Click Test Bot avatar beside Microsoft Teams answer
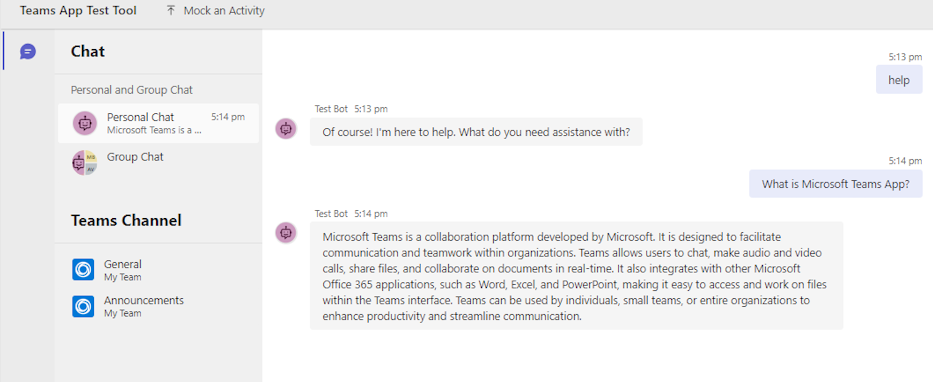The image size is (933, 382). (286, 233)
